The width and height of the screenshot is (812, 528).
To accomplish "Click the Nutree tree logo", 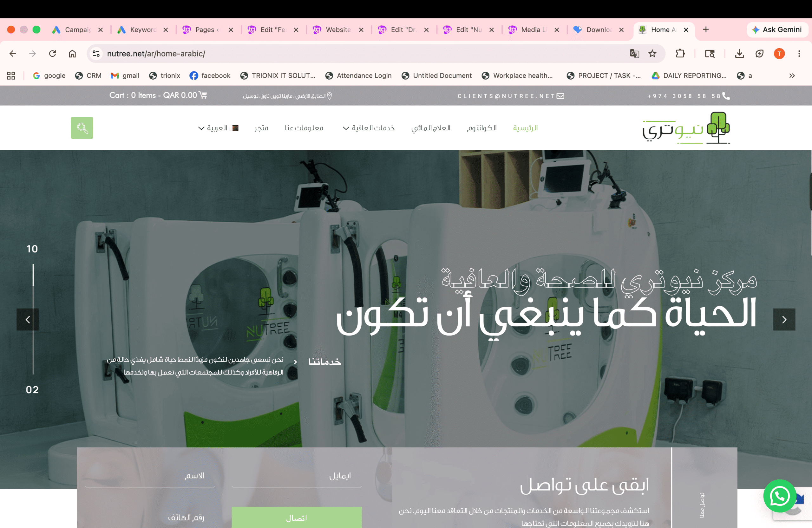I will click(686, 128).
